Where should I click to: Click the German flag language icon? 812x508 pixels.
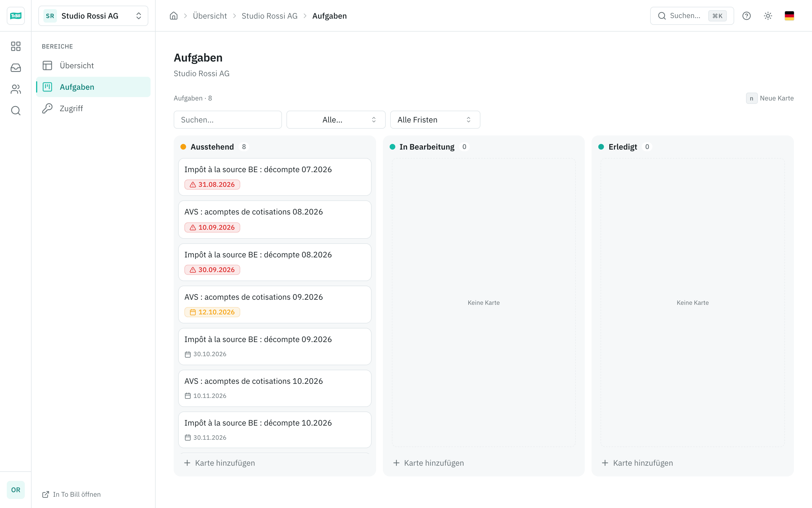(789, 16)
